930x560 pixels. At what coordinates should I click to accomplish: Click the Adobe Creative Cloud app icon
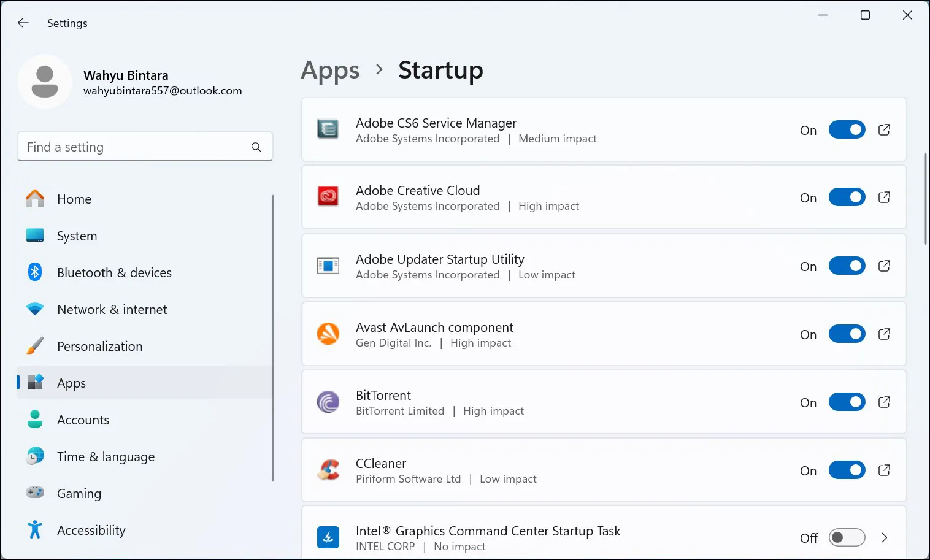click(328, 197)
